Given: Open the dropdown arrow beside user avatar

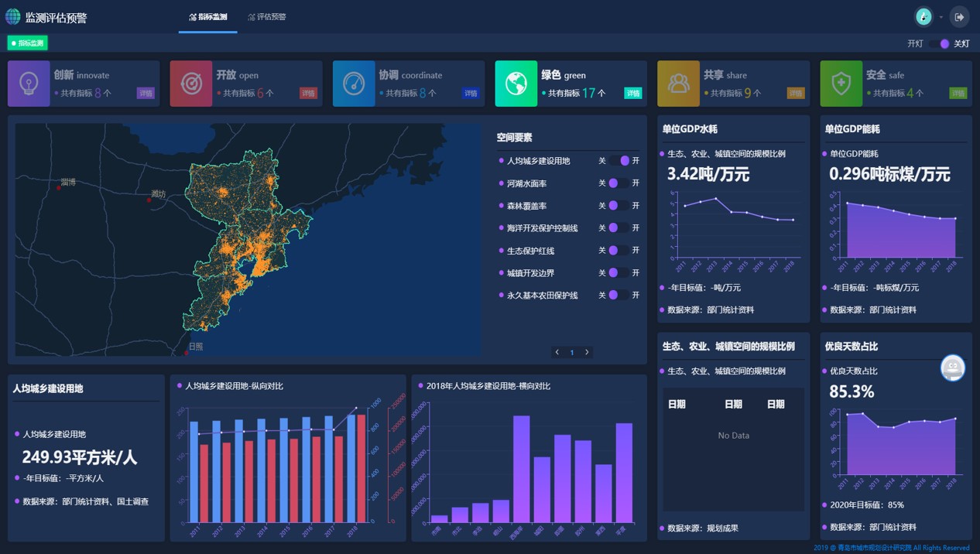Looking at the screenshot, I should (x=941, y=17).
